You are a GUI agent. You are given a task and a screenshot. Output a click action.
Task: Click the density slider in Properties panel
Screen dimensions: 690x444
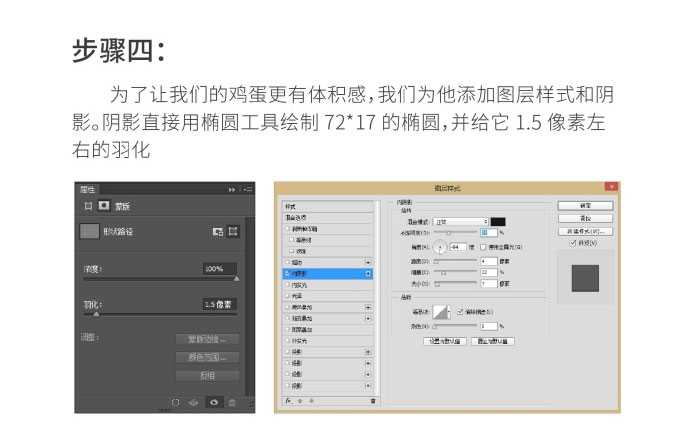point(161,279)
